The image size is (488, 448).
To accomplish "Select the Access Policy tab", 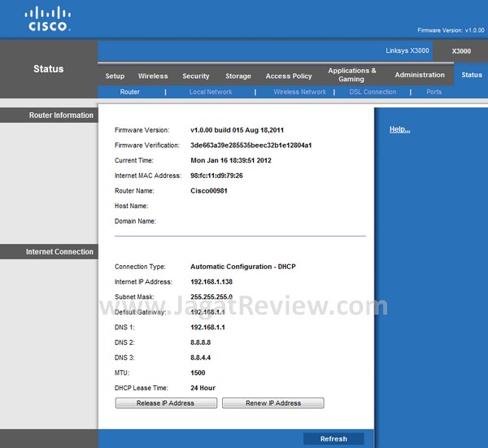I will pos(289,76).
